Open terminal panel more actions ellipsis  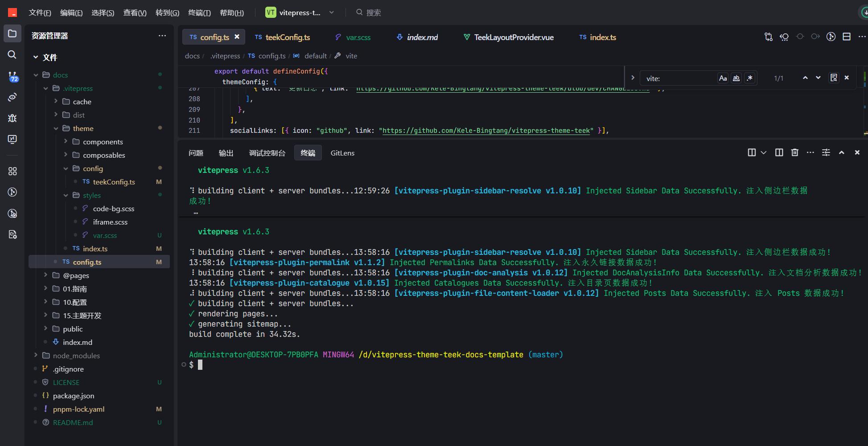point(810,152)
